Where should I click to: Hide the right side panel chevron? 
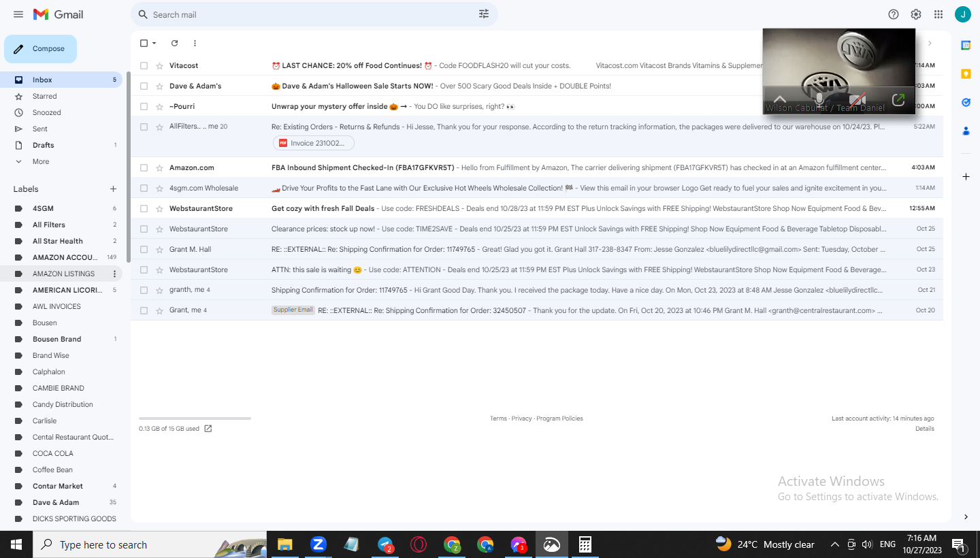pyautogui.click(x=966, y=517)
